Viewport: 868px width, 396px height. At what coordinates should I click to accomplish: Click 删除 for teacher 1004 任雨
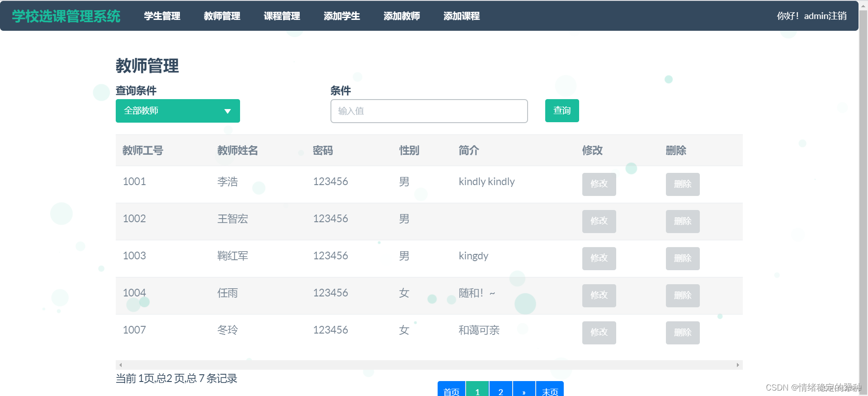pyautogui.click(x=683, y=296)
